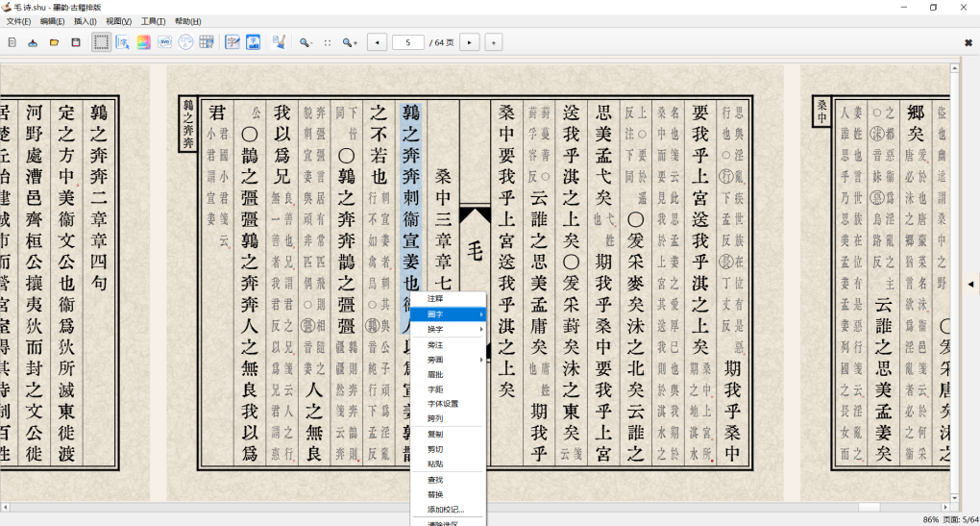Open the 文件(F) menu
The height and width of the screenshot is (526, 980).
pyautogui.click(x=18, y=21)
